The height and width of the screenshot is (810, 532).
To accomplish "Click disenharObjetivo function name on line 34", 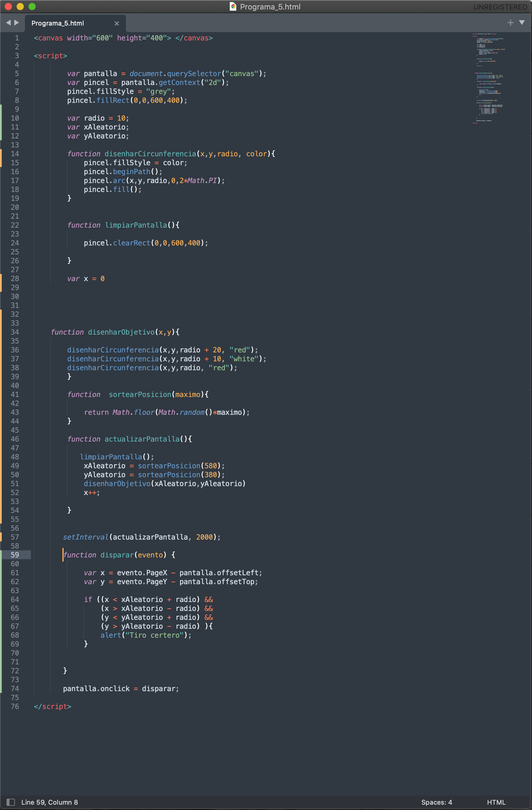I will 121,332.
